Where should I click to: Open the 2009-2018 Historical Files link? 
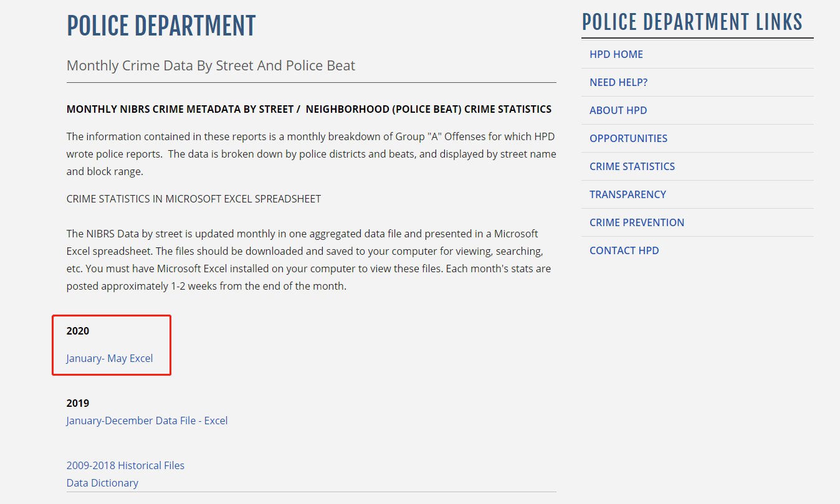(x=125, y=465)
